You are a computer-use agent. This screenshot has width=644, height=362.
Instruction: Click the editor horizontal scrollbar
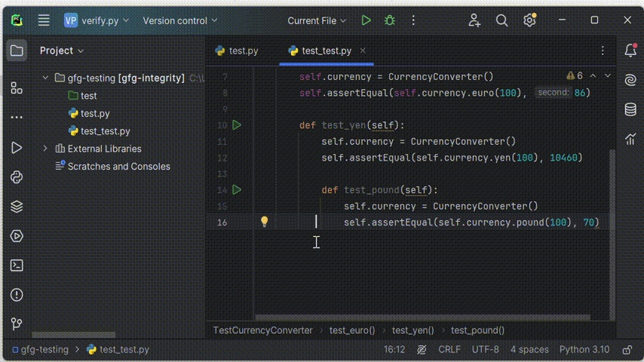422,318
